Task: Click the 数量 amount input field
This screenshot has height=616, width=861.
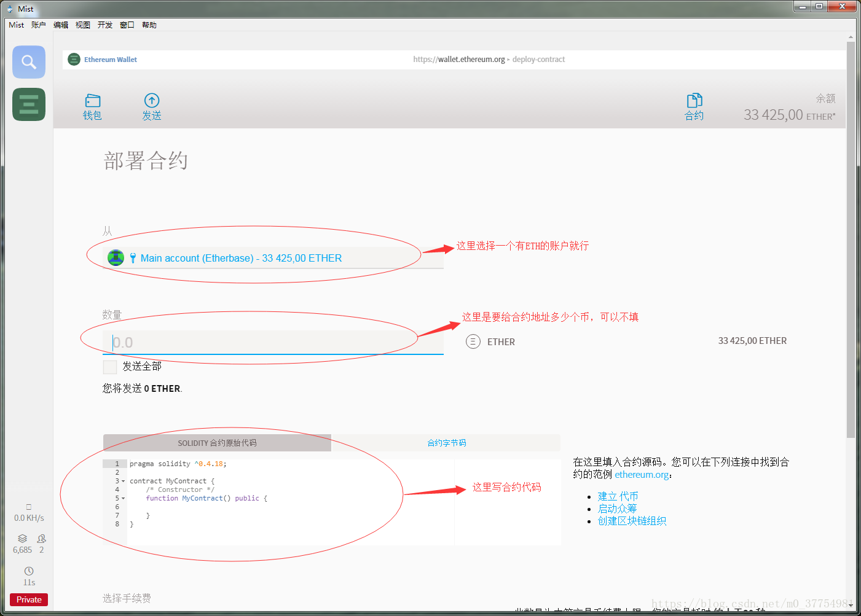Action: pyautogui.click(x=273, y=343)
